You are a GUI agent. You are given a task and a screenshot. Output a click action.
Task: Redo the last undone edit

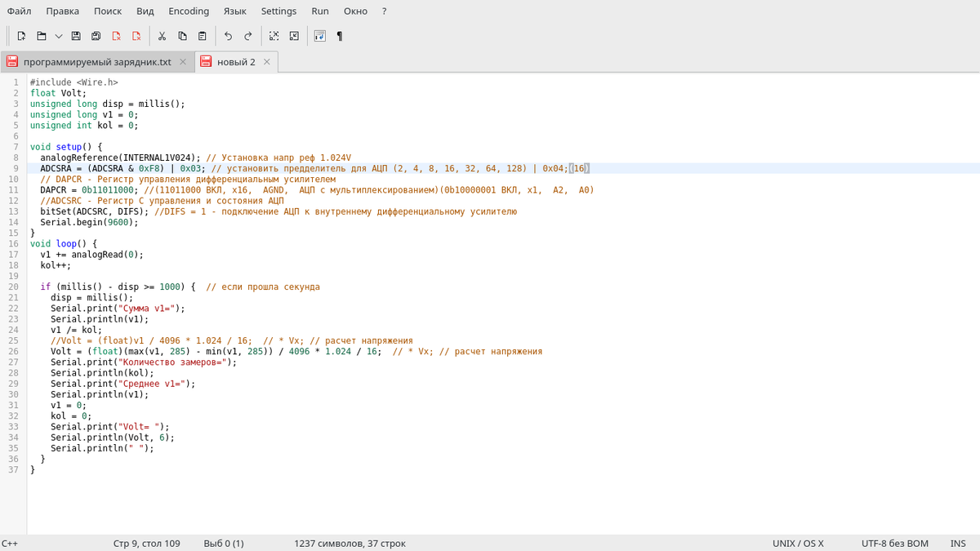(x=248, y=36)
